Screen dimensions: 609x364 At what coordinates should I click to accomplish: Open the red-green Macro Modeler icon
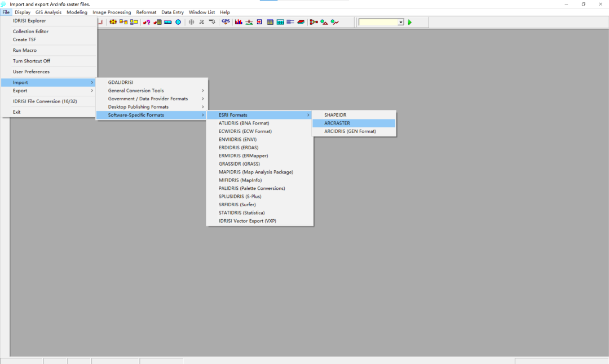[314, 22]
